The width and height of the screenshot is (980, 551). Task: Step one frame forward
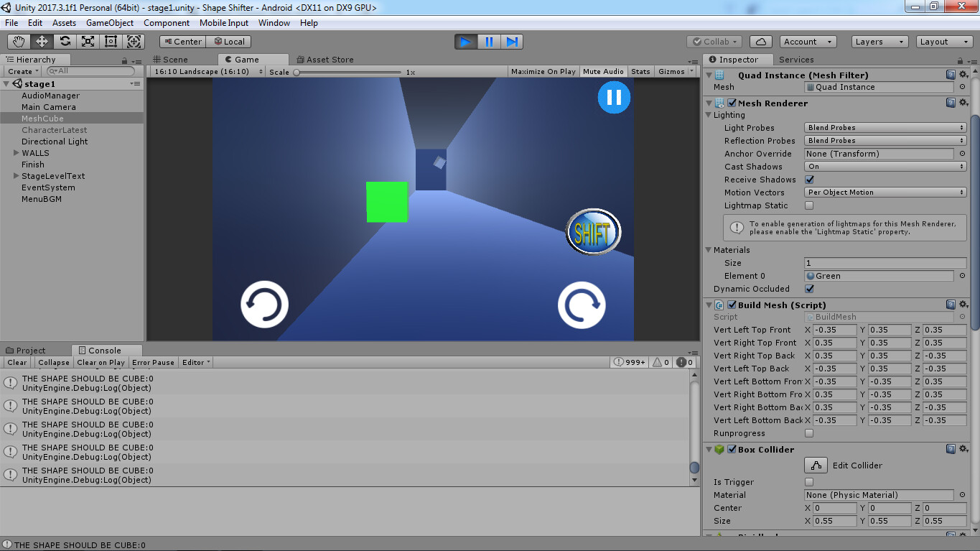[512, 42]
